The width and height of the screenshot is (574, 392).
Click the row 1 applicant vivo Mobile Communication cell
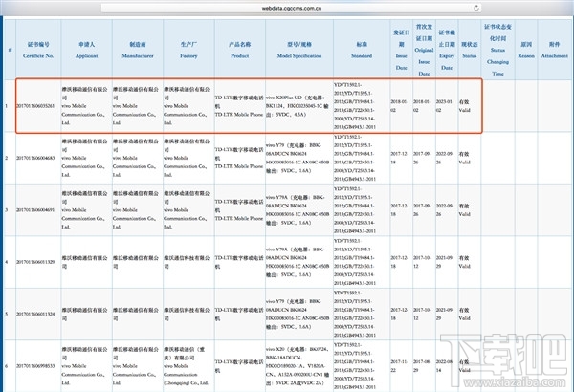85,106
